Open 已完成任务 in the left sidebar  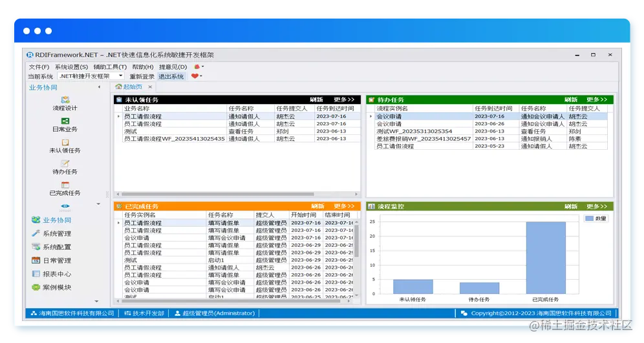click(65, 189)
